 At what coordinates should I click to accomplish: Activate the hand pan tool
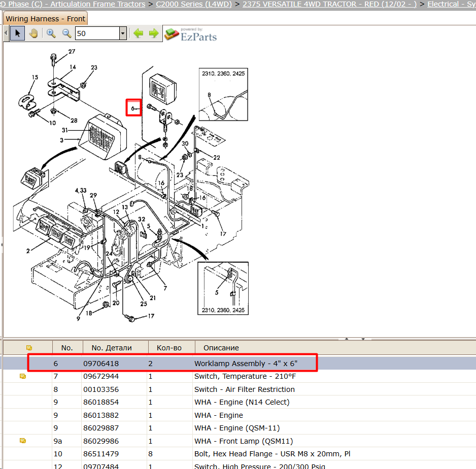pos(33,33)
